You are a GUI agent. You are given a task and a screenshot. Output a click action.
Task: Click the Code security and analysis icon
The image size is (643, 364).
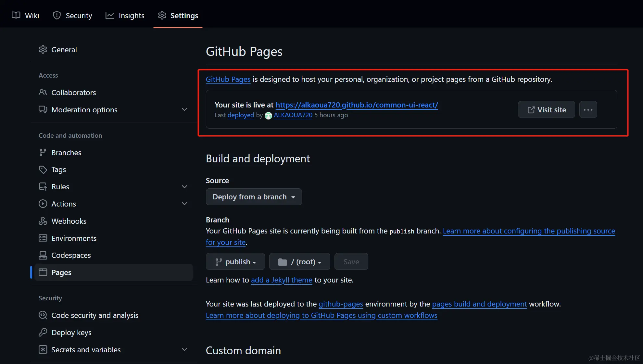(x=43, y=315)
